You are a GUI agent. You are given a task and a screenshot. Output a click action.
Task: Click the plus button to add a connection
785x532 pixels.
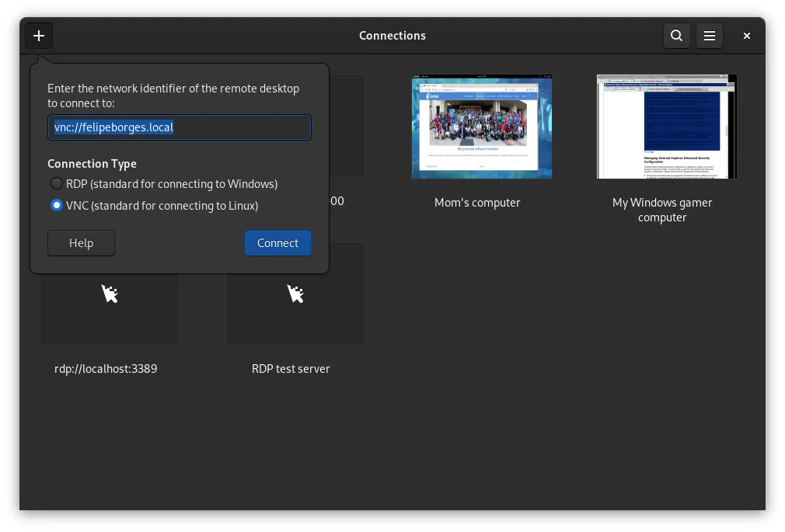point(39,36)
